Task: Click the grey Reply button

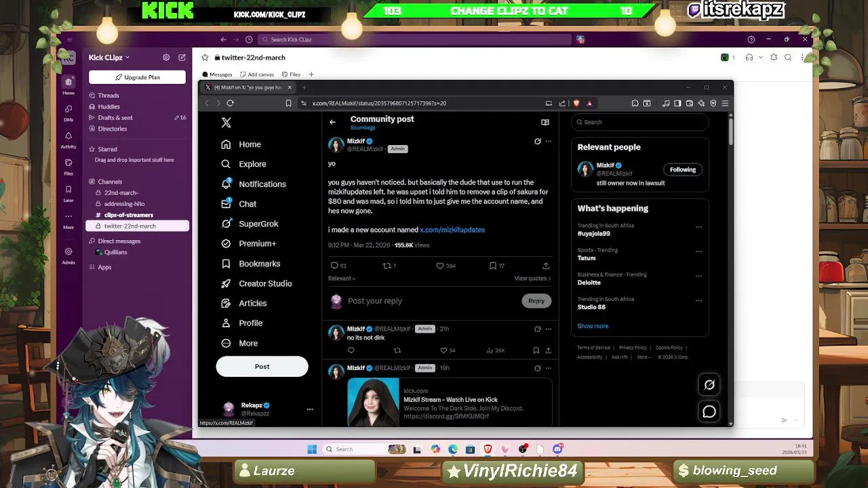Action: (536, 301)
